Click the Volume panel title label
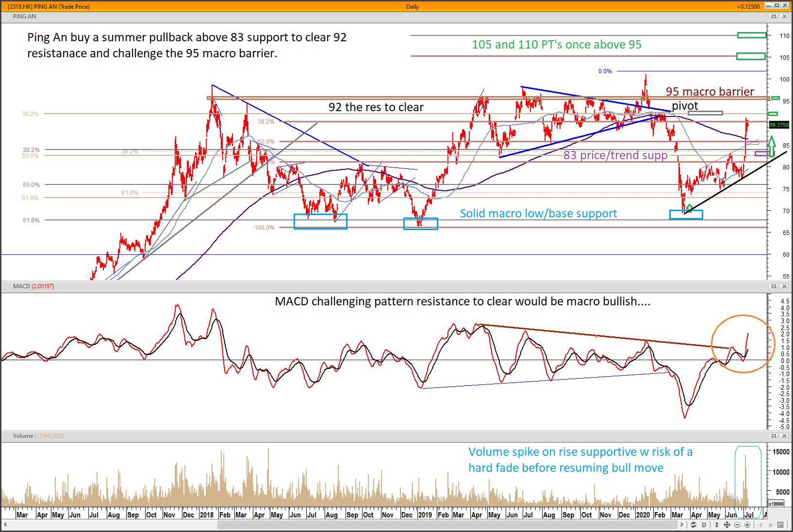This screenshot has width=793, height=532. 23,436
